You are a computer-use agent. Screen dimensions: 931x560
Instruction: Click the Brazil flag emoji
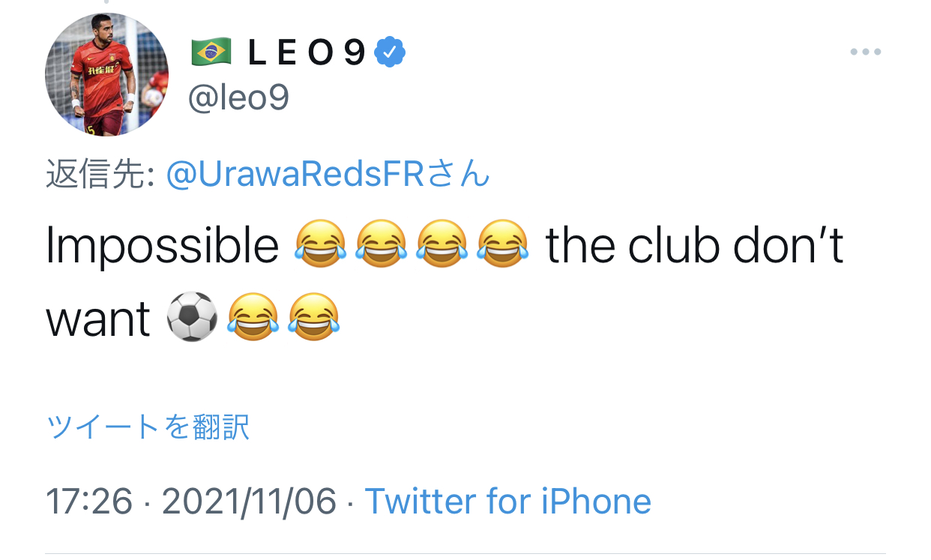coord(211,52)
